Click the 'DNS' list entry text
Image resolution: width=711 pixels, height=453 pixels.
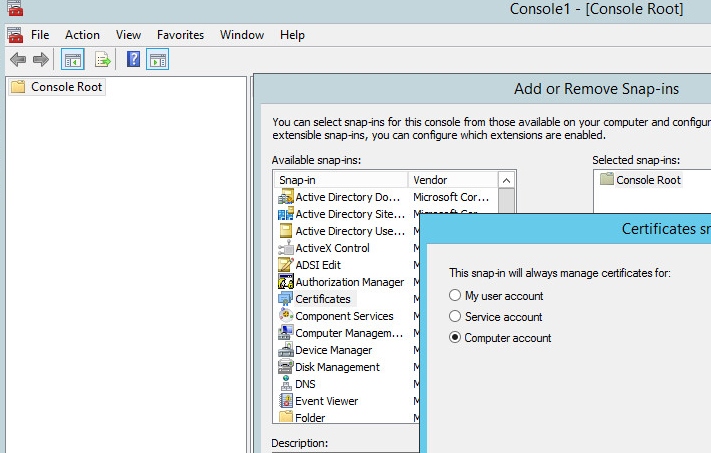click(305, 384)
